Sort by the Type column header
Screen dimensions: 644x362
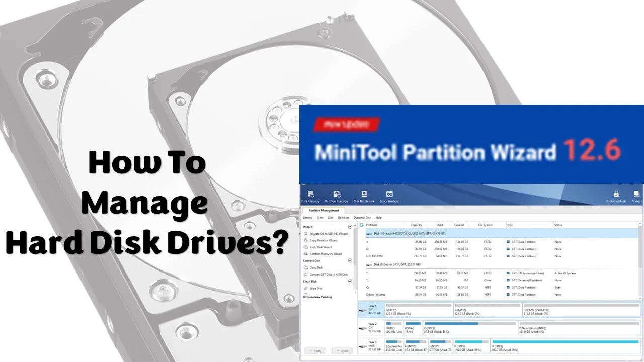pyautogui.click(x=529, y=225)
